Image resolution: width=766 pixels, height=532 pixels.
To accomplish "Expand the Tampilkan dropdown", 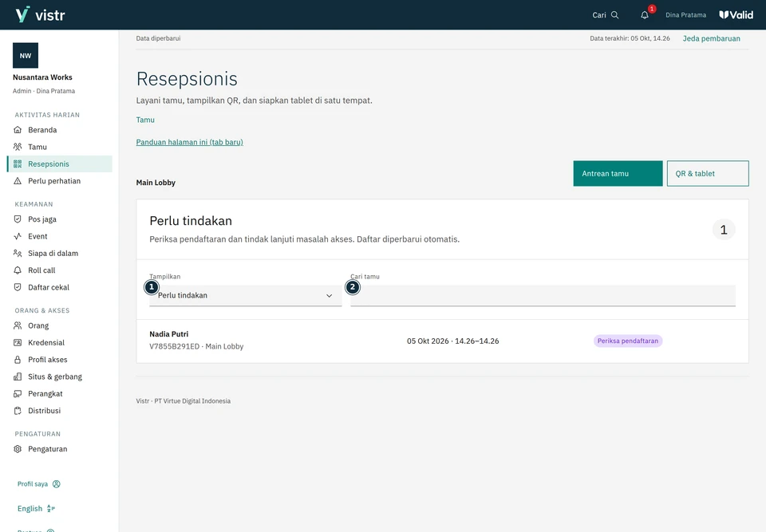I will 245,296.
